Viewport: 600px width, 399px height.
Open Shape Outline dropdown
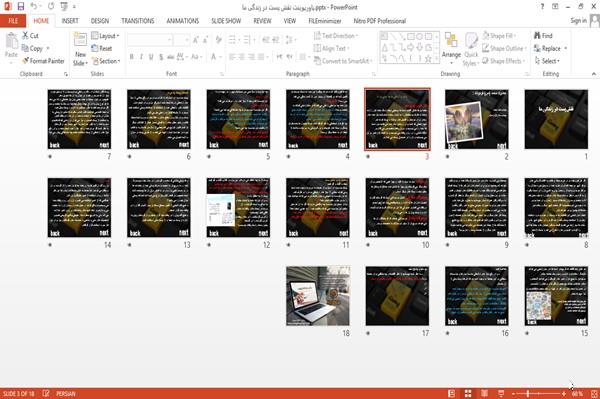504,48
